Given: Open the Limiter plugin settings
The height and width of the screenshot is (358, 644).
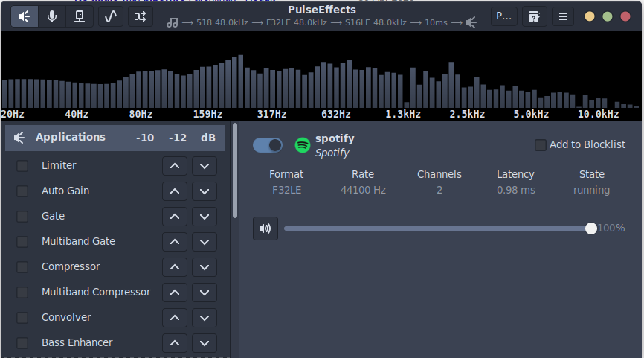Looking at the screenshot, I should pyautogui.click(x=59, y=166).
